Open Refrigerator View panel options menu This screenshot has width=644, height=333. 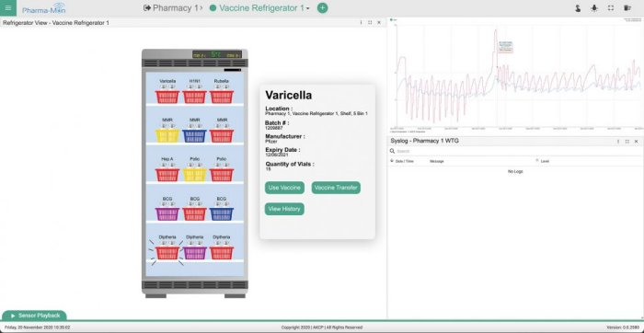point(361,23)
